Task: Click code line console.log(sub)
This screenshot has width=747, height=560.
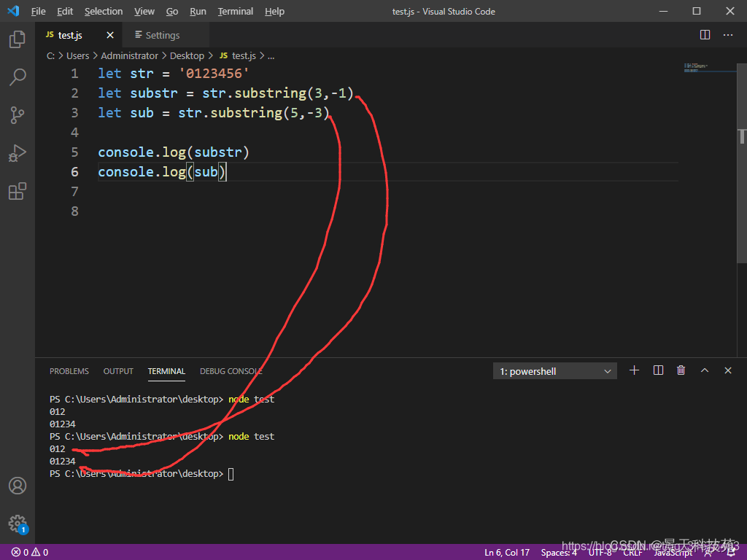Action: point(163,171)
